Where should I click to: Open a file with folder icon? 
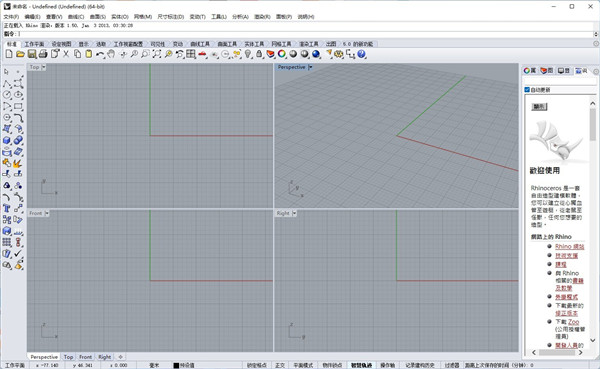[20, 54]
